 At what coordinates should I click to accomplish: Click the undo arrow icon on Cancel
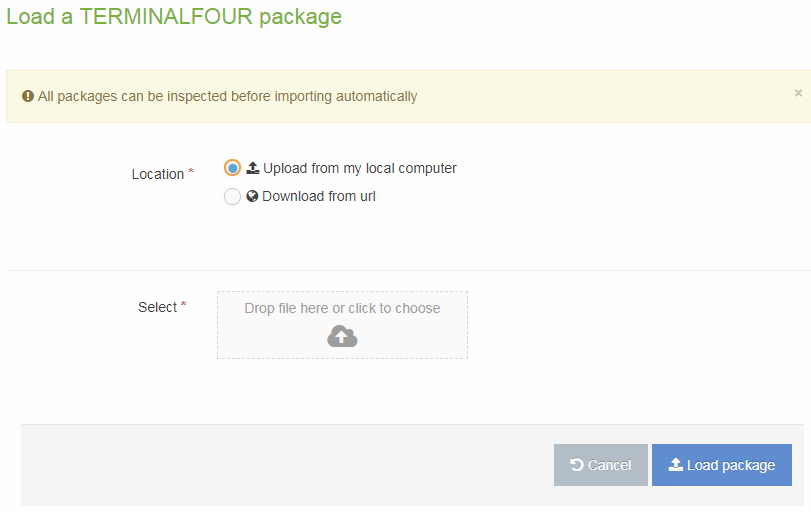577,465
